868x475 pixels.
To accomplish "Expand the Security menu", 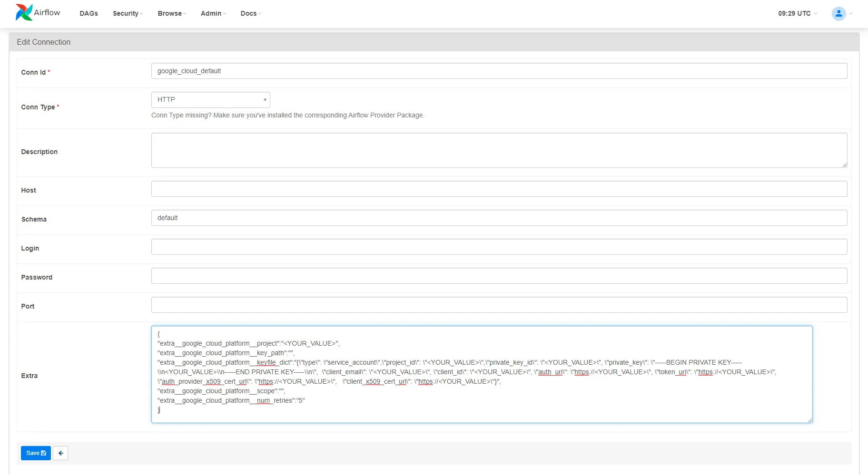I will coord(128,13).
